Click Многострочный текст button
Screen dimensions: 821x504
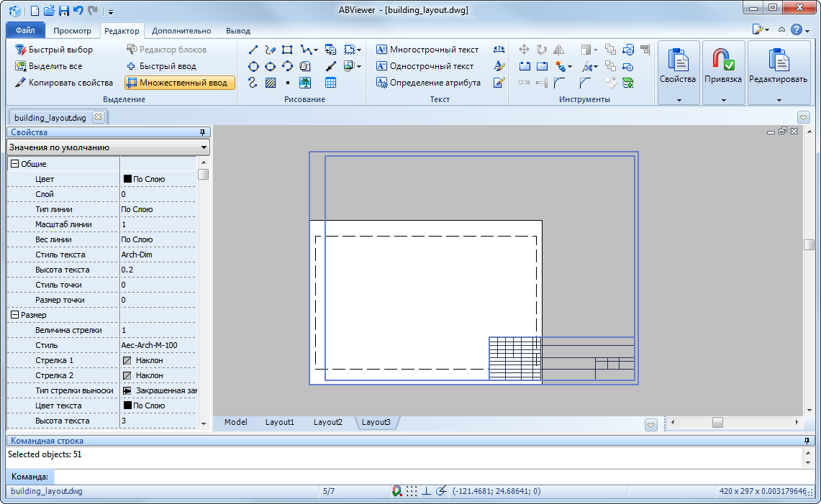427,50
